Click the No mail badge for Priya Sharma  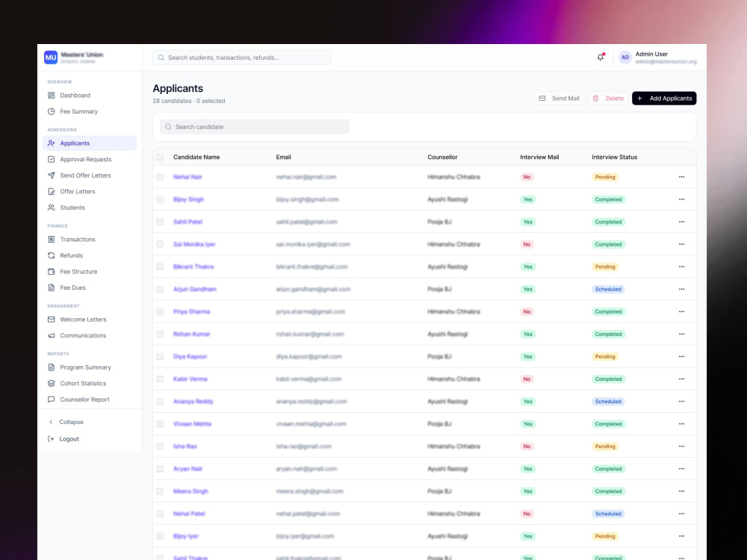coord(527,311)
